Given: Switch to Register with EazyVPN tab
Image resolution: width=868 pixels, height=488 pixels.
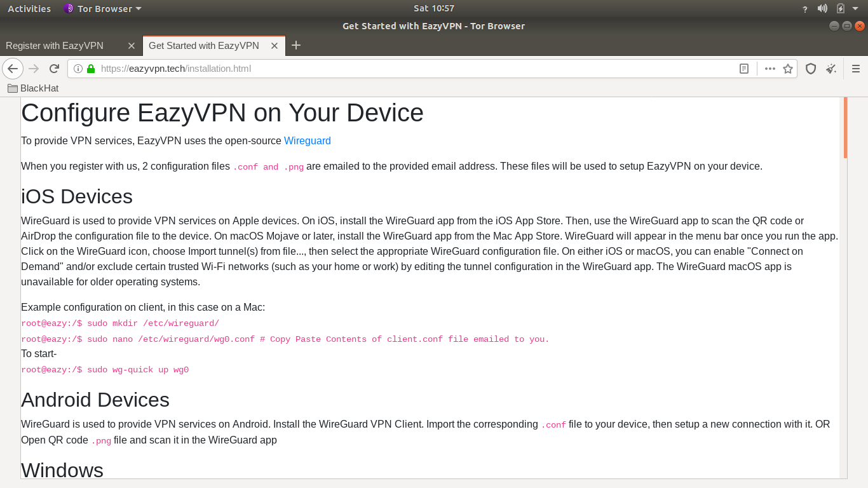Looking at the screenshot, I should [x=71, y=46].
